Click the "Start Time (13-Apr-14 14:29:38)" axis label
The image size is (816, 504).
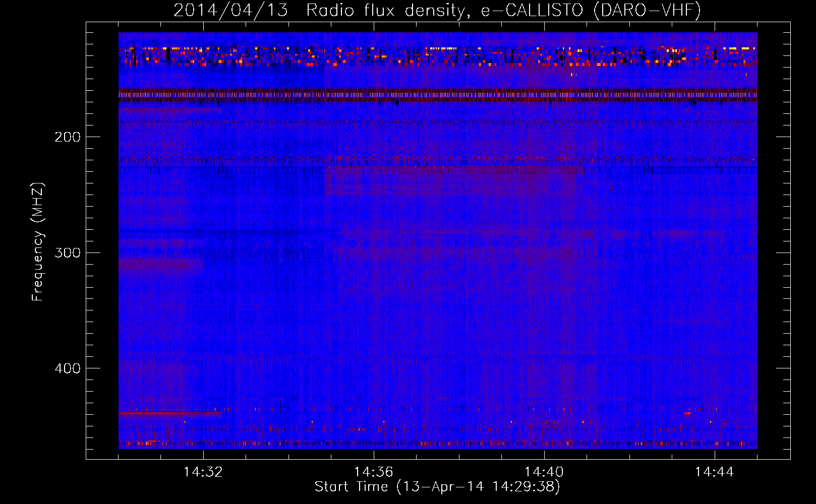pyautogui.click(x=437, y=487)
